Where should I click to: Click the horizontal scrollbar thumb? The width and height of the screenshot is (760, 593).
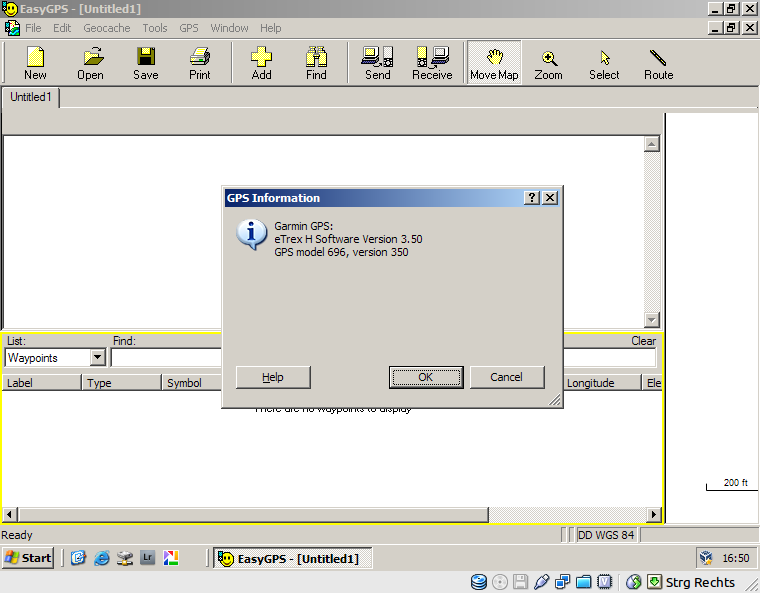[253, 514]
